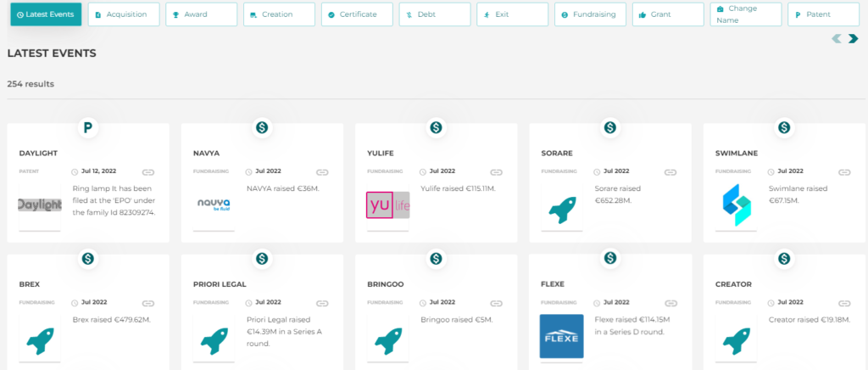The height and width of the screenshot is (370, 868).
Task: Click the dollar badge above Flexe card
Action: 610,258
